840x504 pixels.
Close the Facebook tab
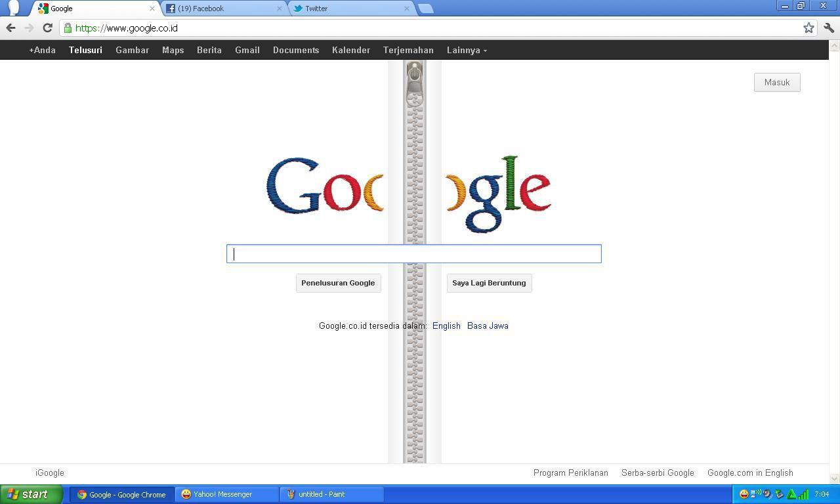[x=280, y=9]
